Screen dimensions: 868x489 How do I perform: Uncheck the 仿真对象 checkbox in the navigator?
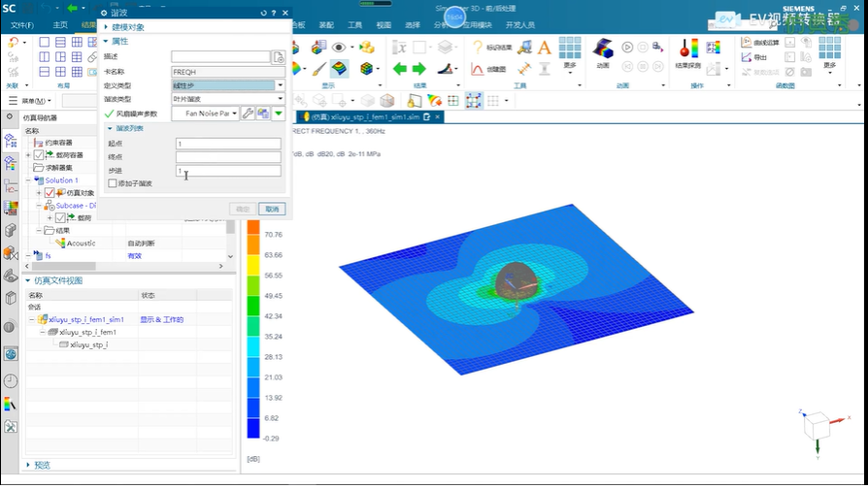50,193
